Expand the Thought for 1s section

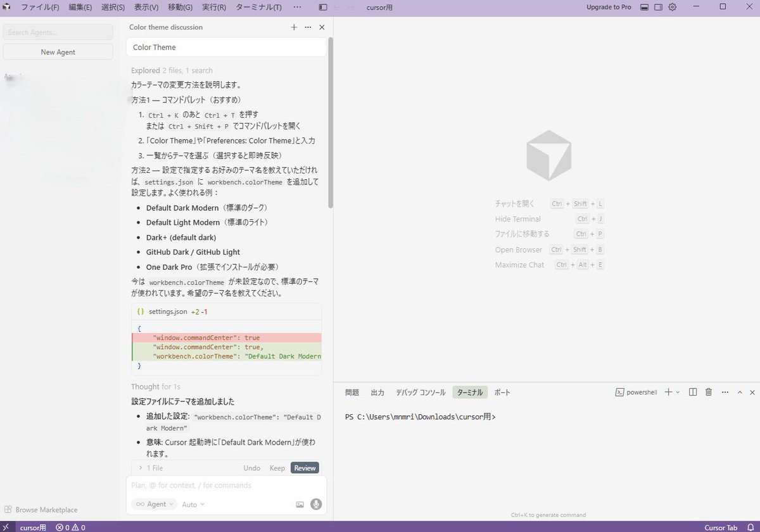pyautogui.click(x=156, y=387)
